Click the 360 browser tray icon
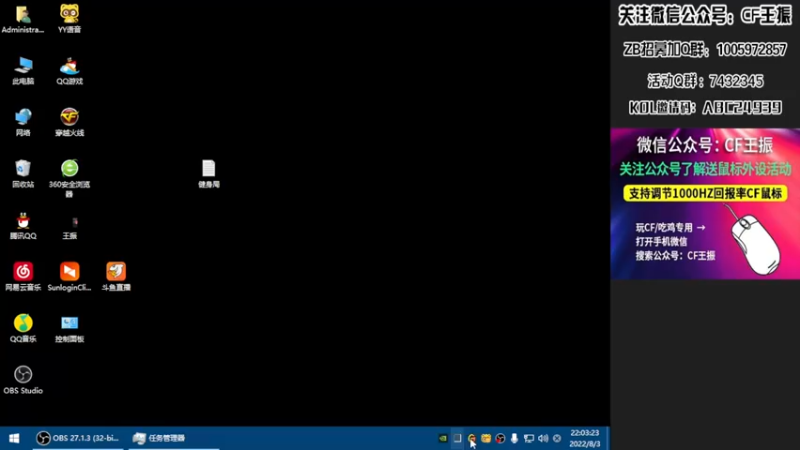 coord(471,438)
